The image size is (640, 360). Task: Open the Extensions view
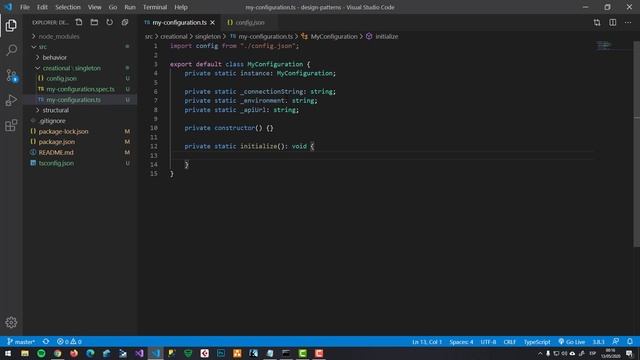[x=11, y=125]
